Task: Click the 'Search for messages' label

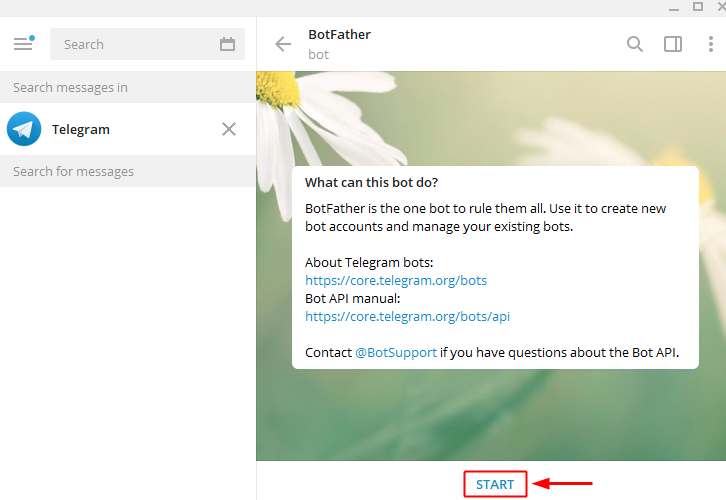Action: [x=73, y=172]
